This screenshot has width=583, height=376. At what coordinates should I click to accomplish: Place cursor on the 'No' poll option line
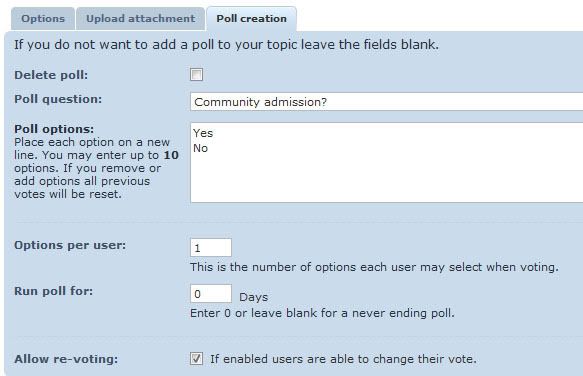[200, 148]
